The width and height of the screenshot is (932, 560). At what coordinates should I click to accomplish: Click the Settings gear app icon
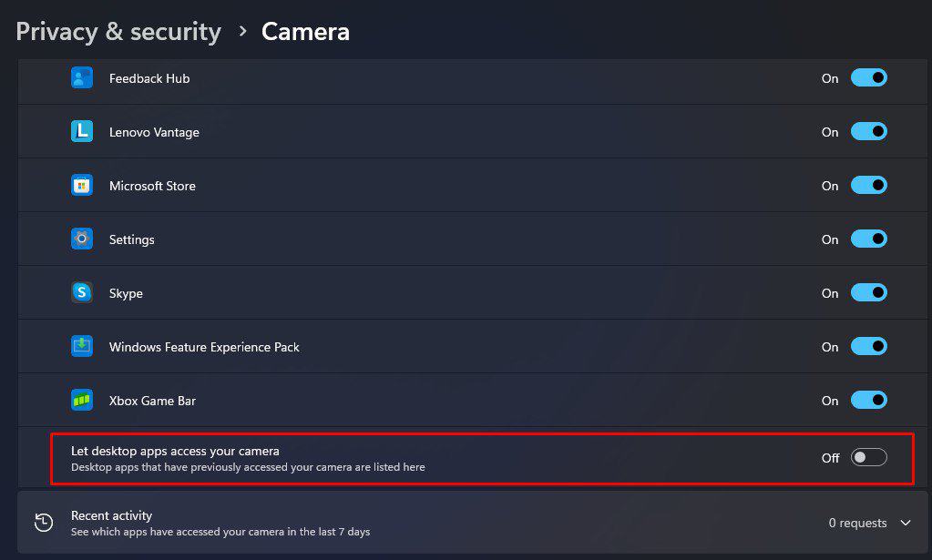[x=82, y=239]
